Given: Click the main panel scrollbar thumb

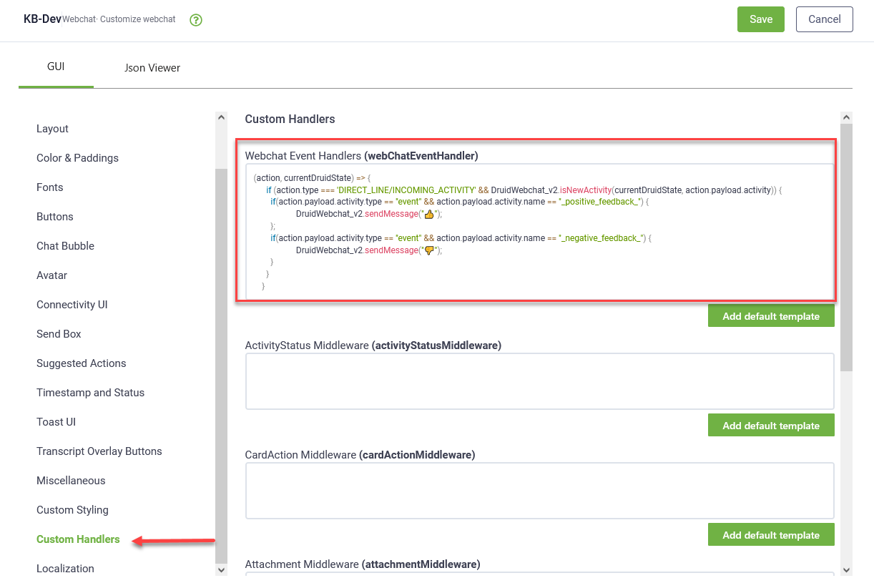Looking at the screenshot, I should coord(847,247).
